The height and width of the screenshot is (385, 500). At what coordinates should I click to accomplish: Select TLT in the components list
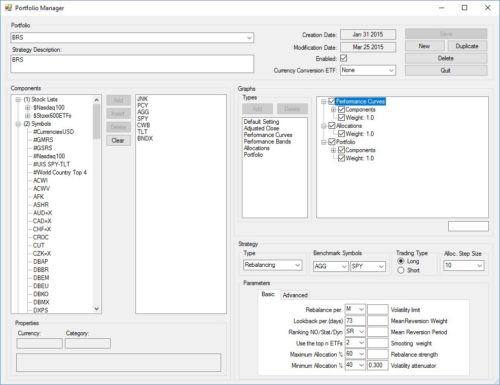(142, 132)
